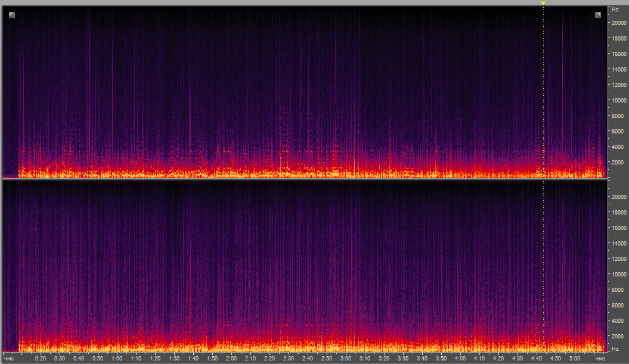The width and height of the screenshot is (629, 364).
Task: Click 2000 on the upper channel frequency scale
Action: (x=617, y=163)
